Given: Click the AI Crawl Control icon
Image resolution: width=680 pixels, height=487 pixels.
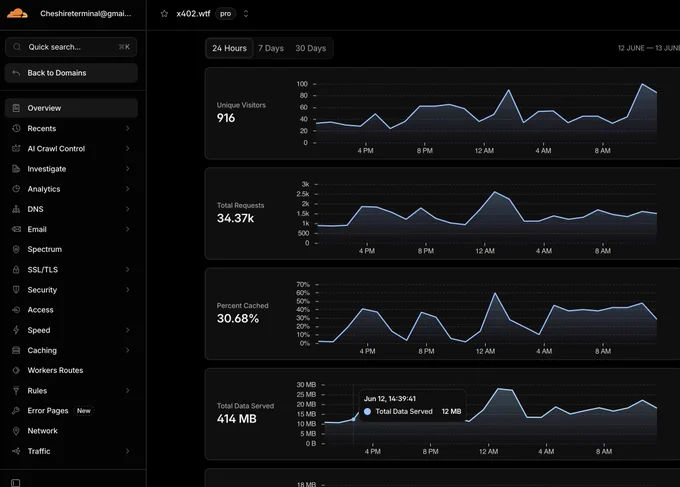Looking at the screenshot, I should [x=16, y=148].
